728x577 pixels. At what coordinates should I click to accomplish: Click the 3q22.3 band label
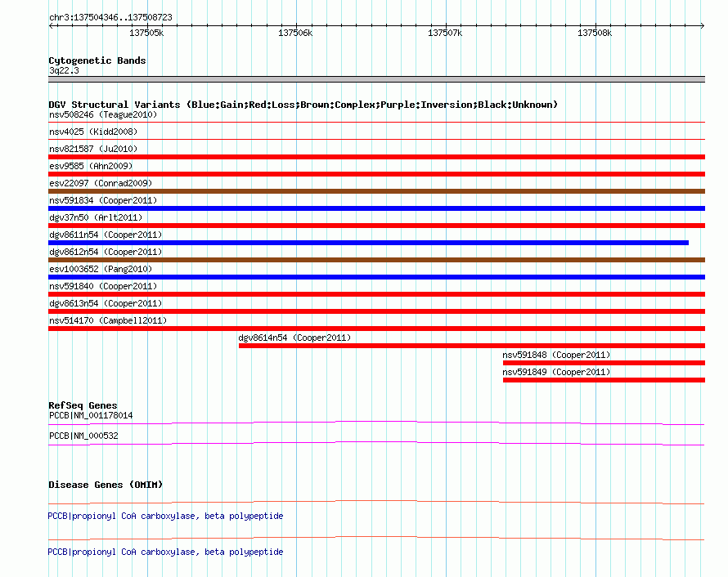[x=64, y=70]
